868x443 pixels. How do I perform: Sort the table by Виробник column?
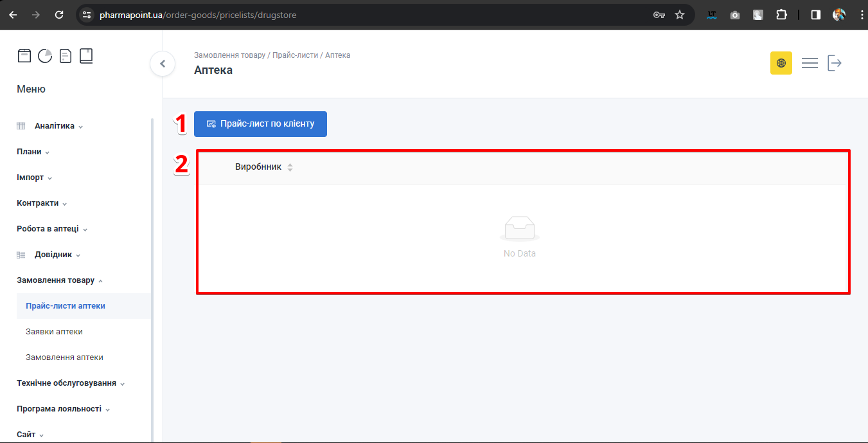point(290,167)
